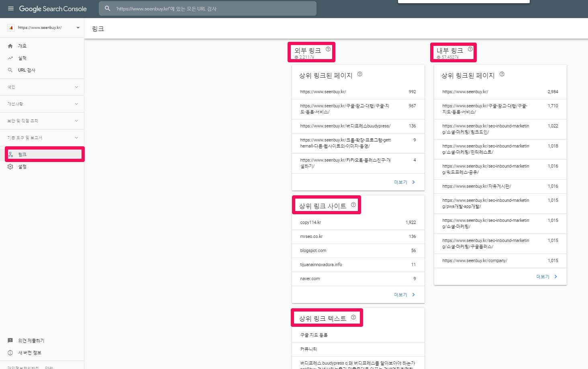Click 더보기 under internal links card
This screenshot has width=588, height=369.
[546, 277]
